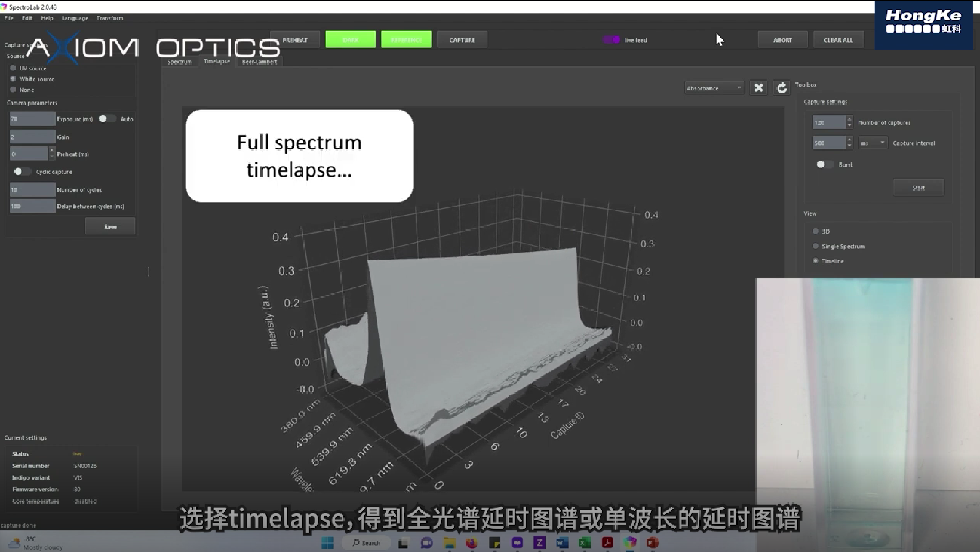Enable the Burst toggle
Viewport: 980px width, 552px height.
[x=824, y=164]
